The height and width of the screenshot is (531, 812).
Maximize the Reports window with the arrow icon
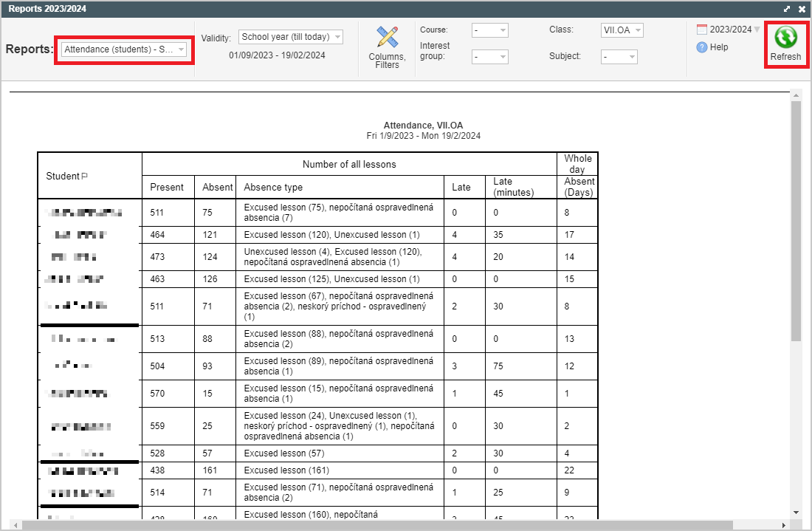pyautogui.click(x=787, y=9)
